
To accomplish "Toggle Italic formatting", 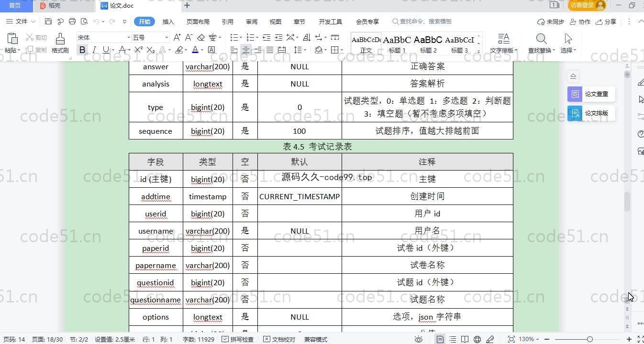I will tap(94, 50).
